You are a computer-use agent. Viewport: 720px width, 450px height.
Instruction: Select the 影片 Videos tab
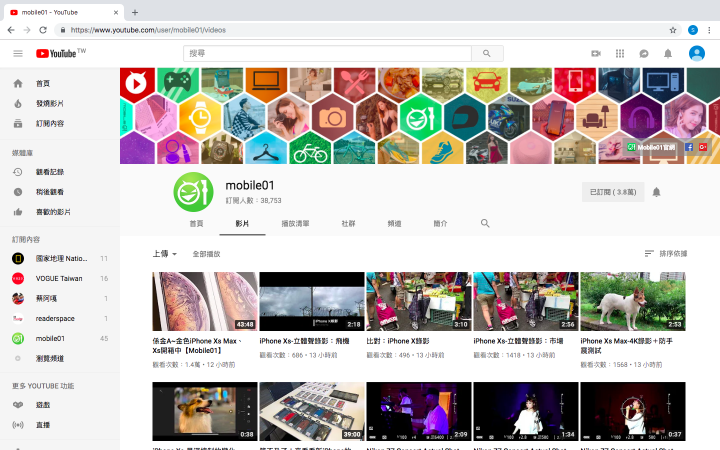pyautogui.click(x=242, y=223)
